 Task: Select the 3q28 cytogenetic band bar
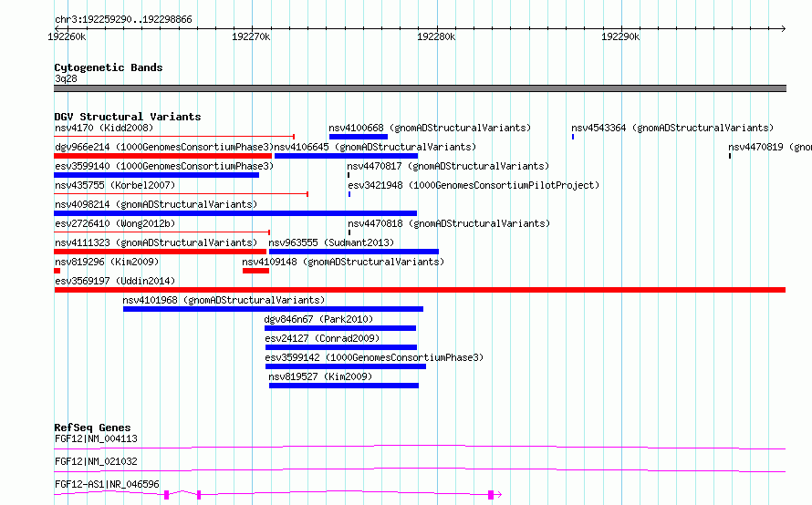point(420,88)
